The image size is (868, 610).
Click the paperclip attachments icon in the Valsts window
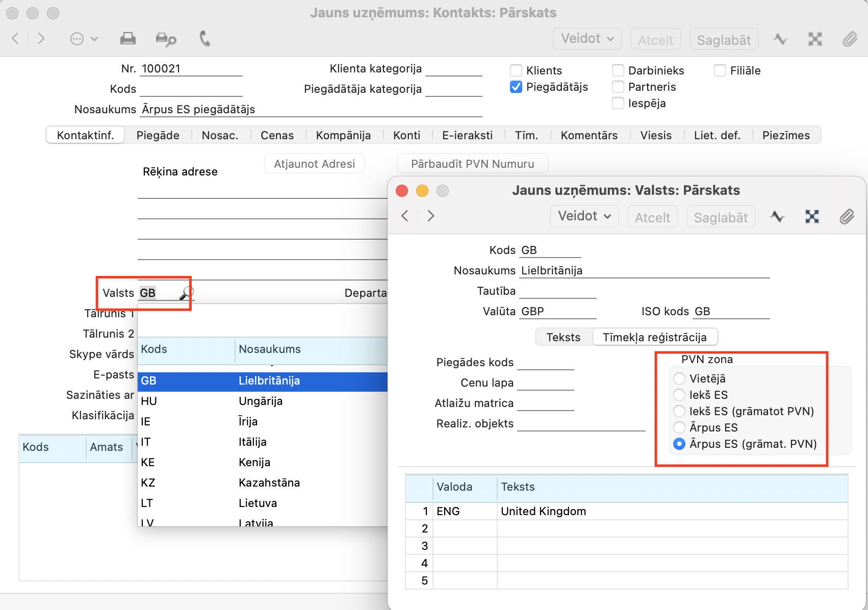click(x=847, y=217)
